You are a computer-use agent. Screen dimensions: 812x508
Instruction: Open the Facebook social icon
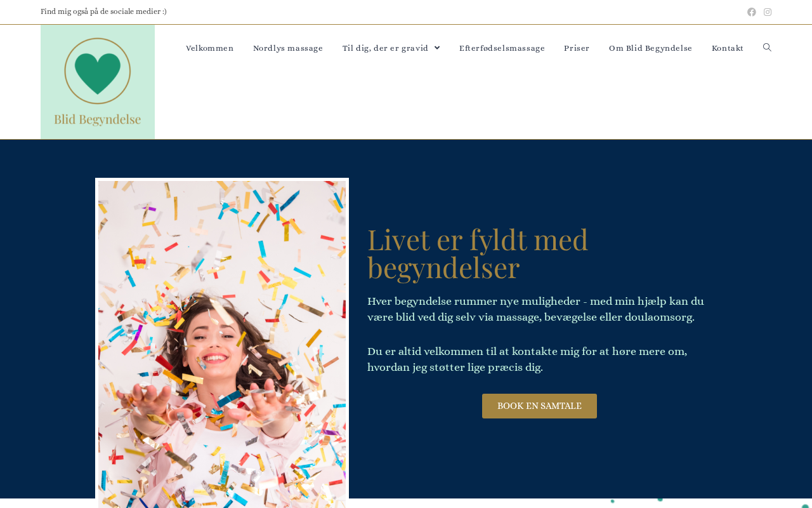coord(752,12)
